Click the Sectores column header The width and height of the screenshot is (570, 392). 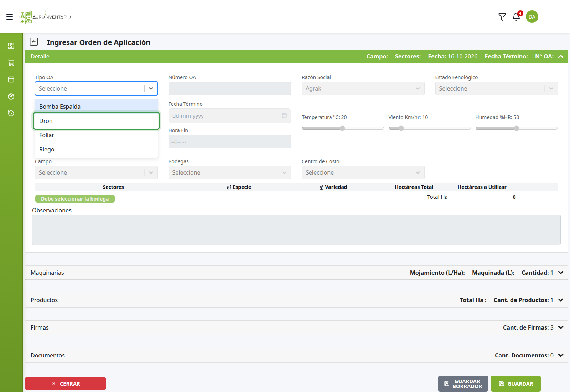[x=113, y=187]
